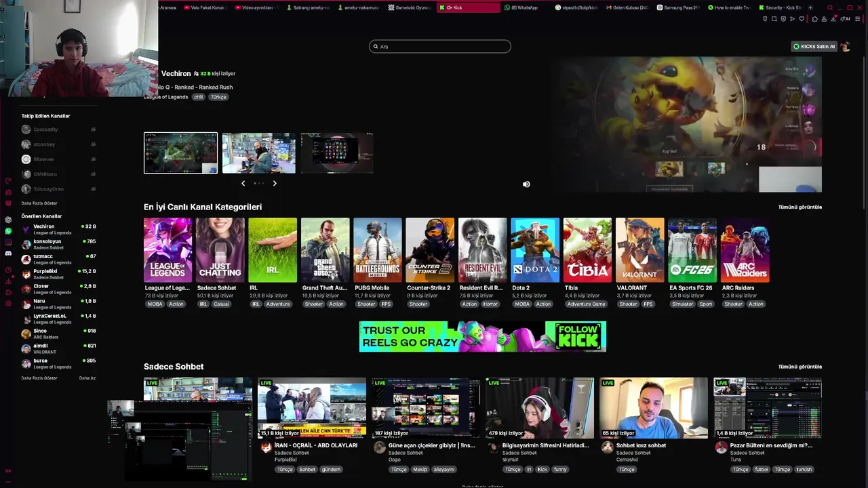This screenshot has width=868, height=488.
Task: Open the easy setup sliders menu icon
Action: (x=858, y=19)
